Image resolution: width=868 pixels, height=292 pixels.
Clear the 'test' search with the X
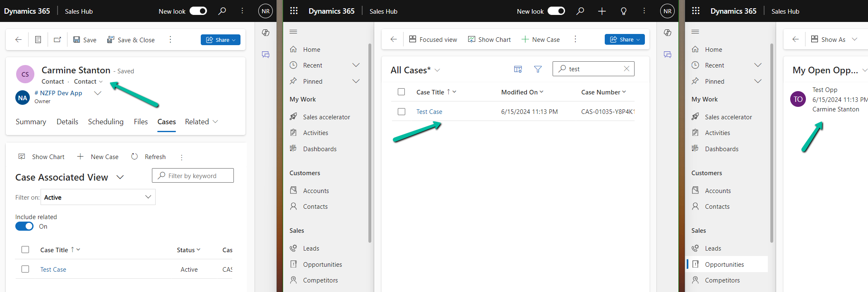point(626,69)
